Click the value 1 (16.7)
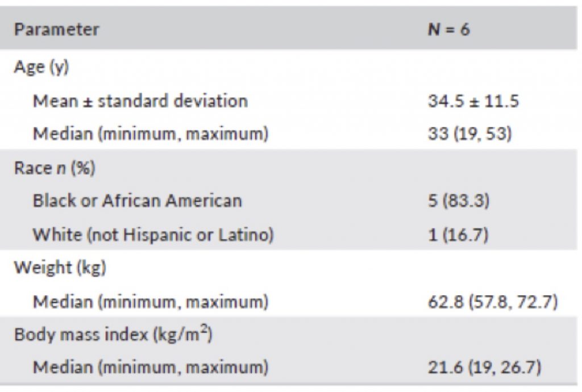The width and height of the screenshot is (582, 392). tap(458, 235)
